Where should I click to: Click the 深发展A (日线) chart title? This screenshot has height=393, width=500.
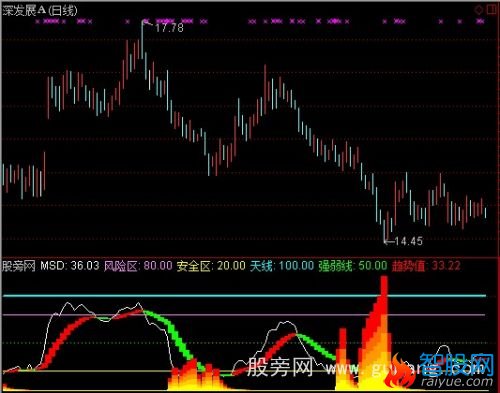point(40,11)
